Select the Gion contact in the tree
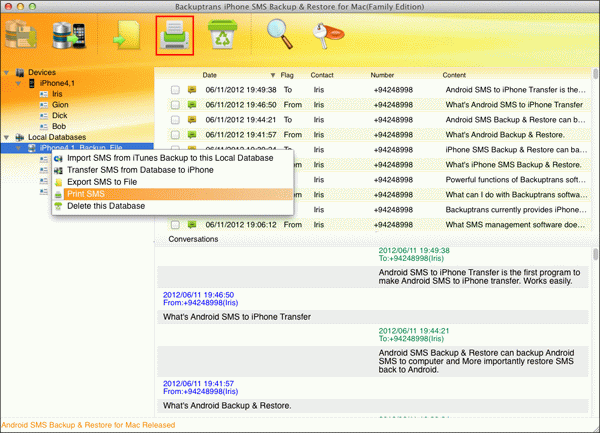The image size is (600, 433). [60, 105]
